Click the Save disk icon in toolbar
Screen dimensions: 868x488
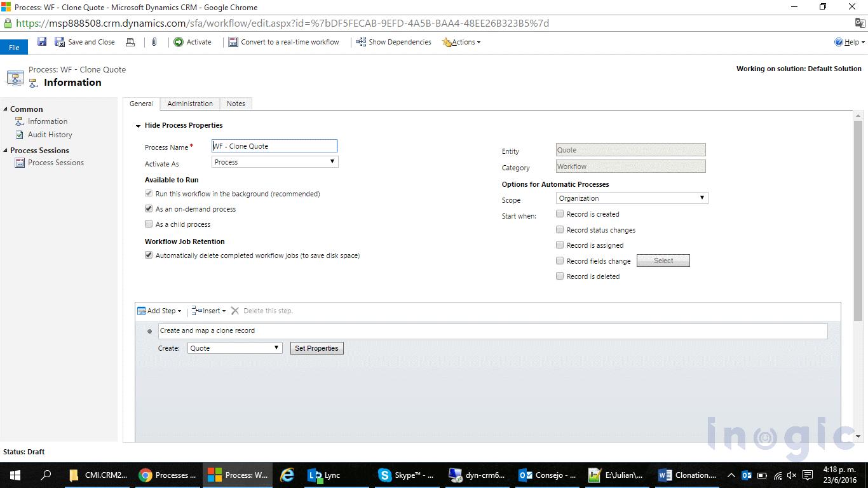click(x=42, y=42)
